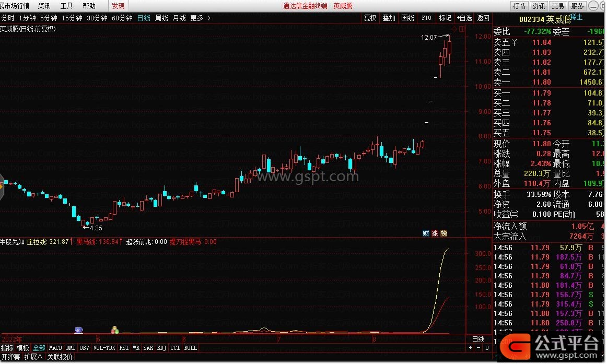Click the ¥ symbol beside 卖五
Image resolution: width=607 pixels, height=364 pixels.
pos(514,42)
